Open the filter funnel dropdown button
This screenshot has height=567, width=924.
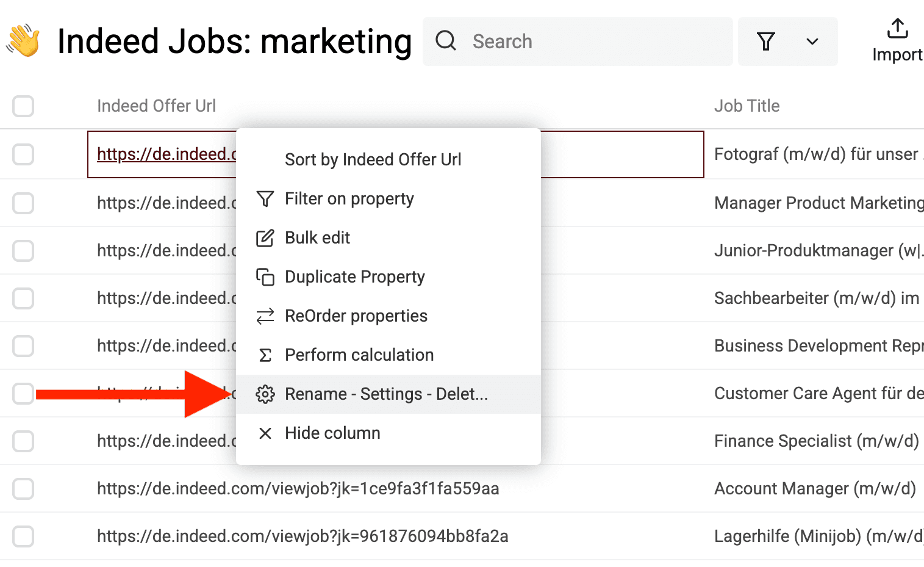(x=766, y=42)
